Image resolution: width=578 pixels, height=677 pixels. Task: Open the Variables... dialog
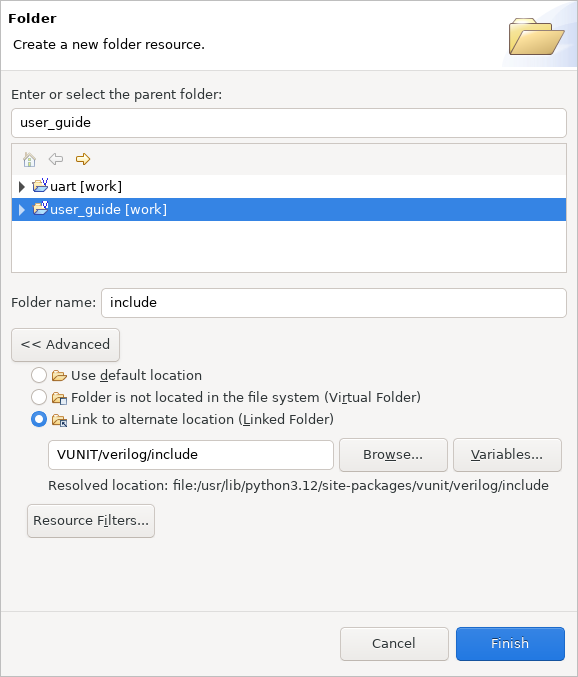pos(507,455)
